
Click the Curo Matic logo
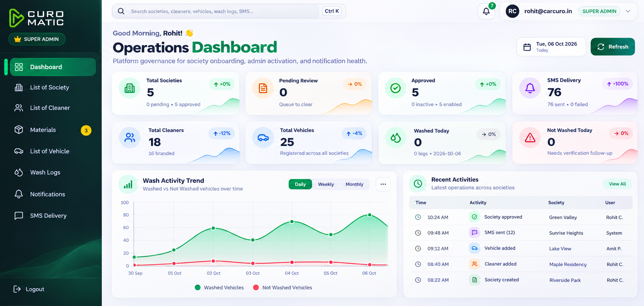pos(36,18)
